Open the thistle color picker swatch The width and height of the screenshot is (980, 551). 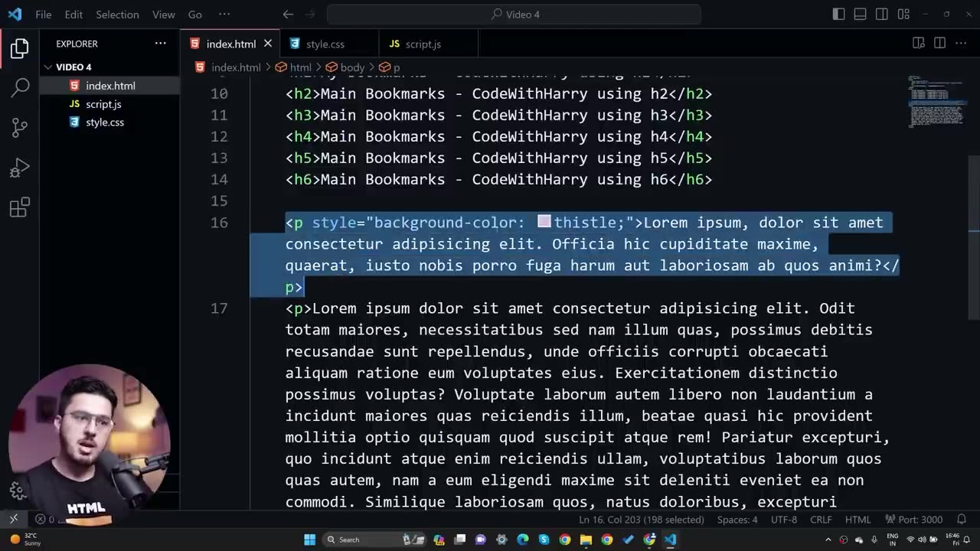(x=544, y=222)
